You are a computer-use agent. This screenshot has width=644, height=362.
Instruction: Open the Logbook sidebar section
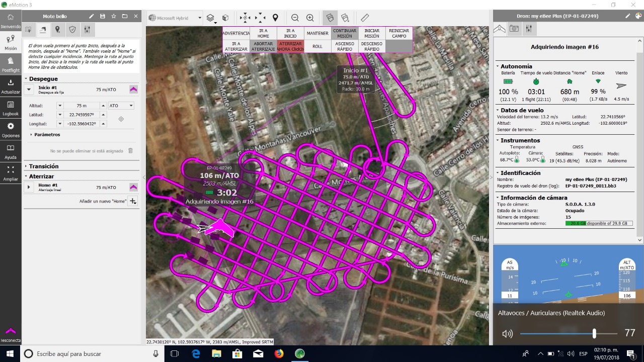point(11,108)
